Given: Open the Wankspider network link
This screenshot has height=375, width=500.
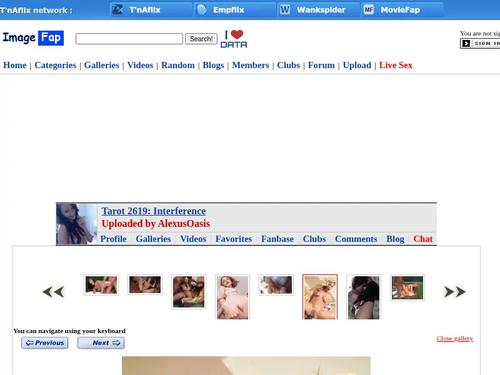Looking at the screenshot, I should pyautogui.click(x=312, y=10).
